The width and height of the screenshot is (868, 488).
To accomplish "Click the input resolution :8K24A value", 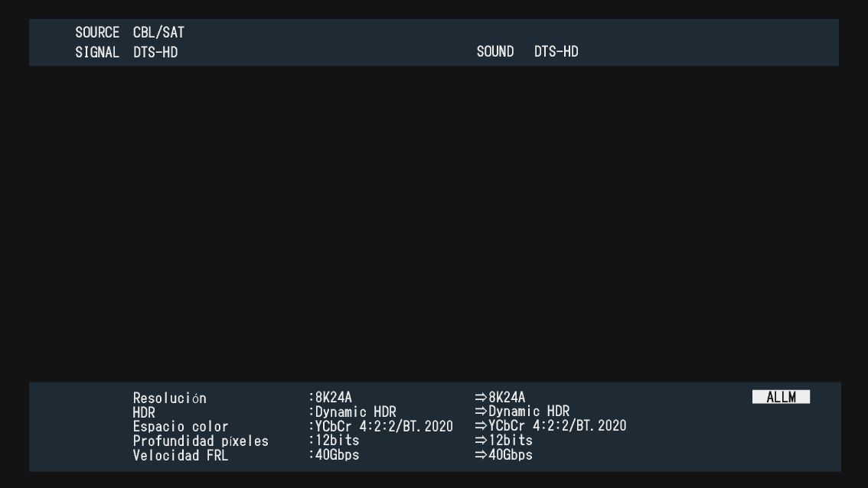I will click(331, 397).
